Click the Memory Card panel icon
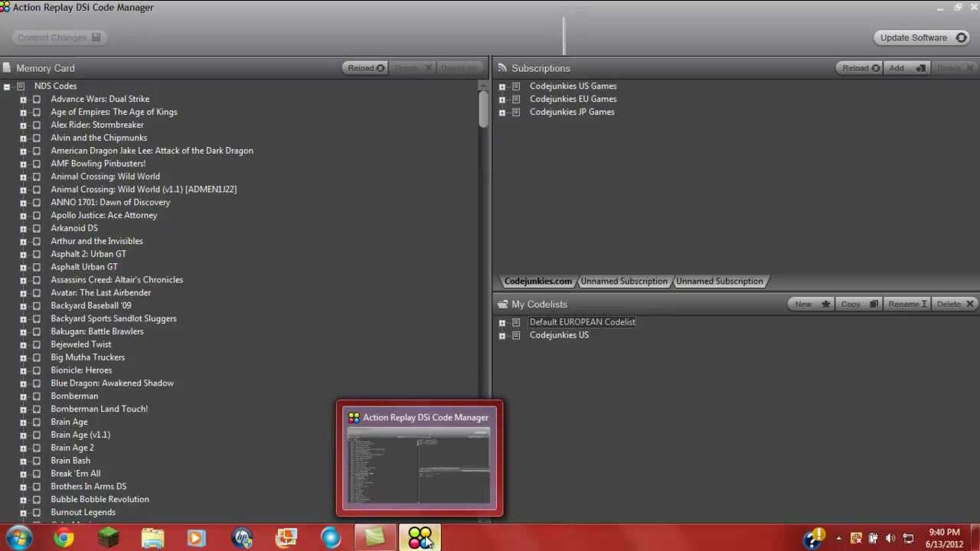This screenshot has height=551, width=980. pyautogui.click(x=7, y=68)
